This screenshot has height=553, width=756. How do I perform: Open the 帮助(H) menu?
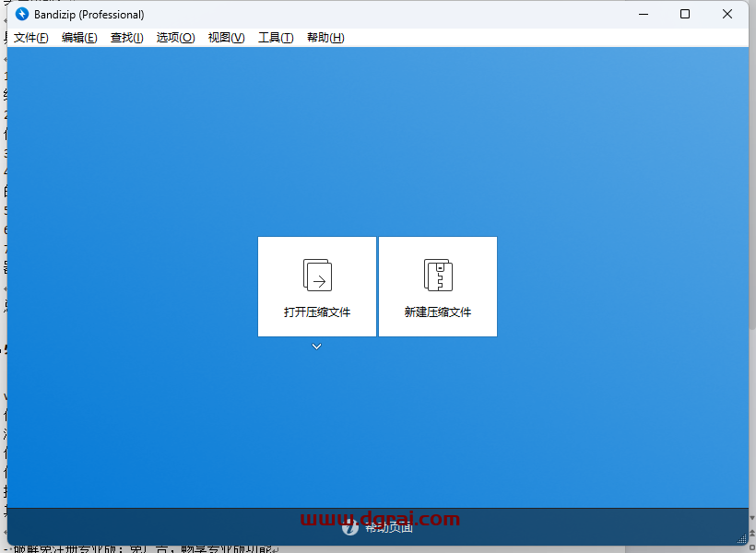point(325,38)
